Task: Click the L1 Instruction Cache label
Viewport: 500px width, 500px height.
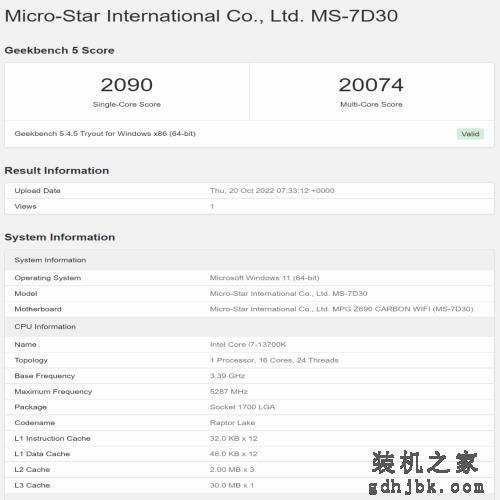Action: (x=53, y=438)
